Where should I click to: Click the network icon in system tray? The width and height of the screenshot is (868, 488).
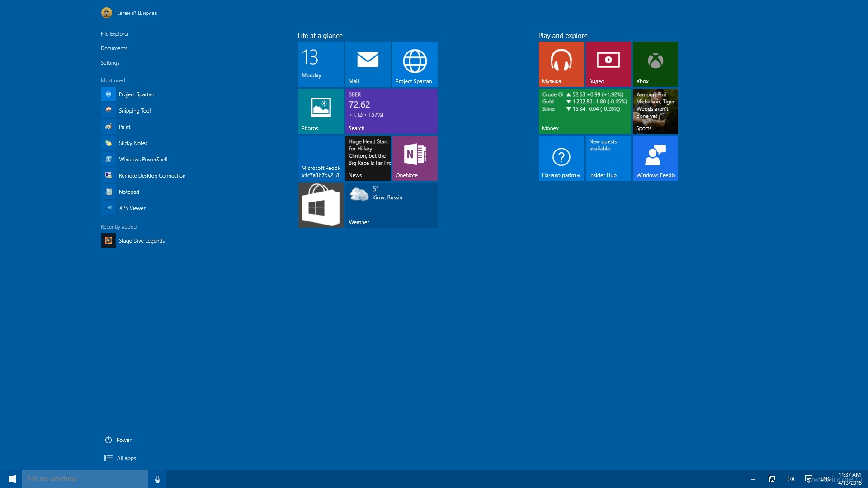click(x=772, y=479)
